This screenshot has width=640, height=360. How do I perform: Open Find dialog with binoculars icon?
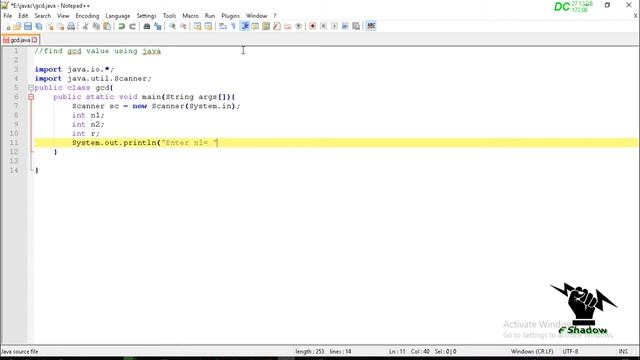pos(147,27)
